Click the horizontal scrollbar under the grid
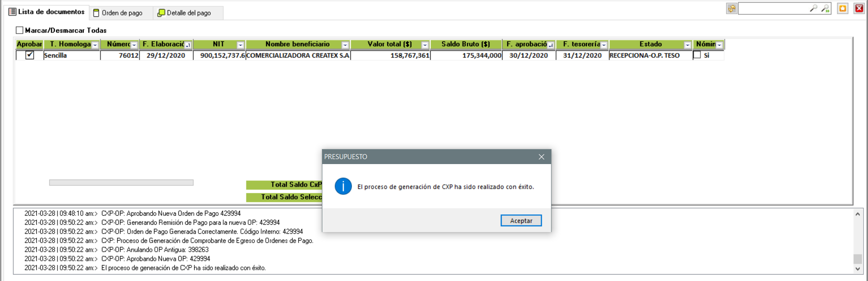Viewport: 868px width, 281px height. 121,183
